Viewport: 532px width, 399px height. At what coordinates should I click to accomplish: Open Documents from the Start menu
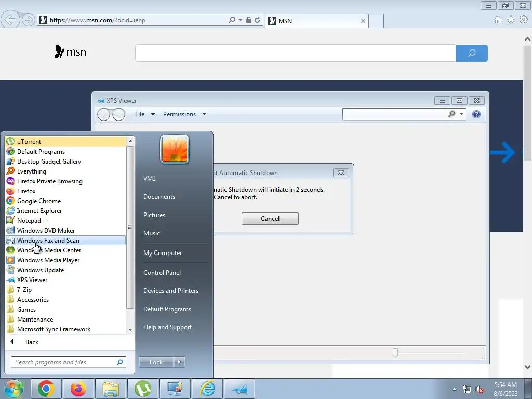(x=159, y=197)
